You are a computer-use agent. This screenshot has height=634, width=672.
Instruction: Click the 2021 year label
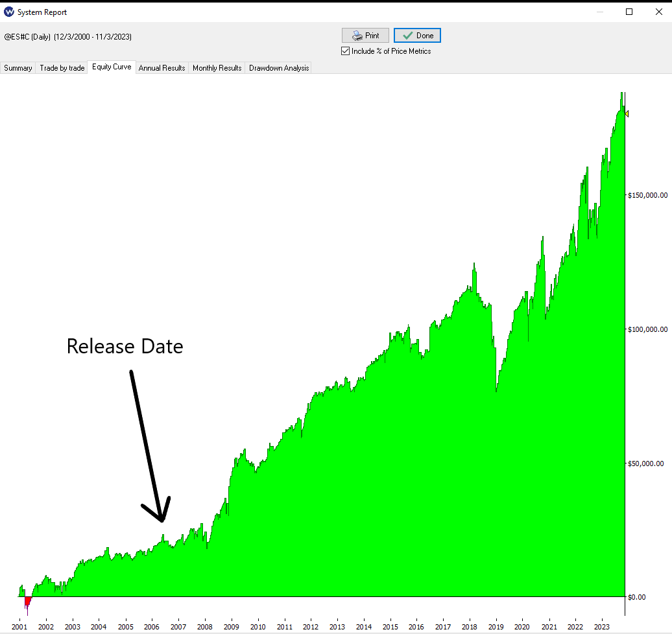[549, 627]
